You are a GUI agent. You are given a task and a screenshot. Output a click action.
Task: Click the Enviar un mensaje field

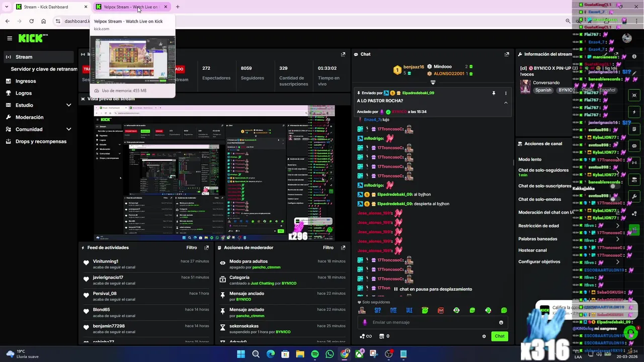click(x=433, y=322)
